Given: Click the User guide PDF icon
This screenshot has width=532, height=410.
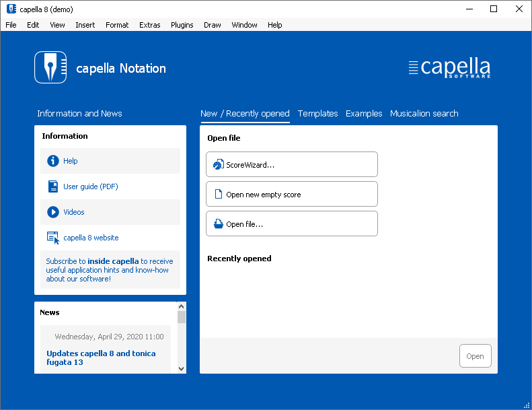Looking at the screenshot, I should [x=53, y=186].
